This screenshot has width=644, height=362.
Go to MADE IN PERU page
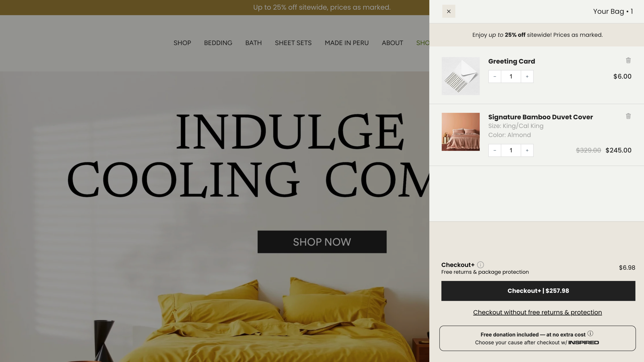[x=347, y=43]
